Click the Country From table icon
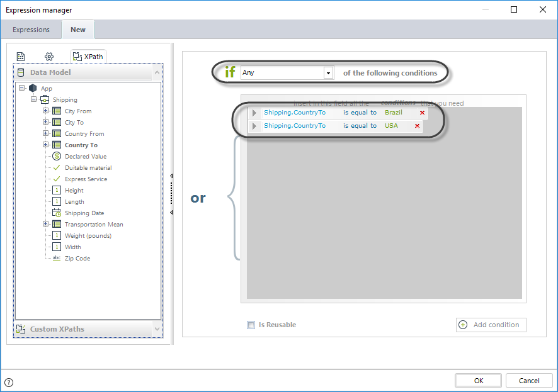 [x=57, y=133]
